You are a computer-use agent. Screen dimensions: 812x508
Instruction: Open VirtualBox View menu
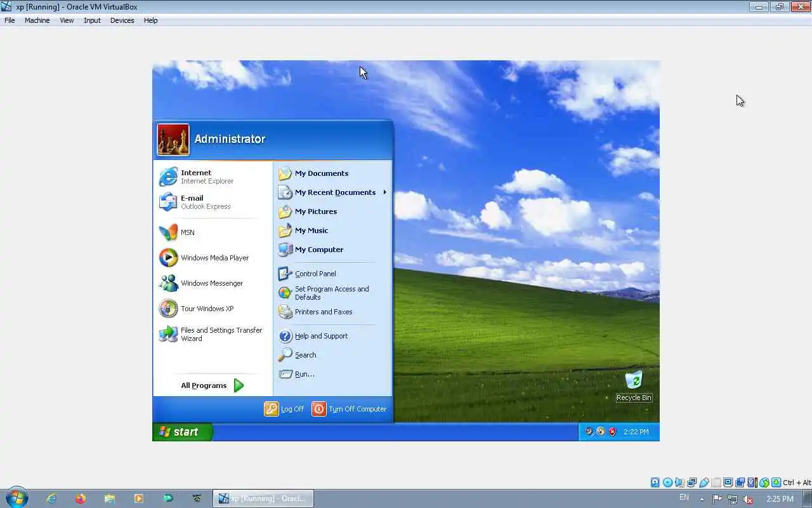[67, 20]
